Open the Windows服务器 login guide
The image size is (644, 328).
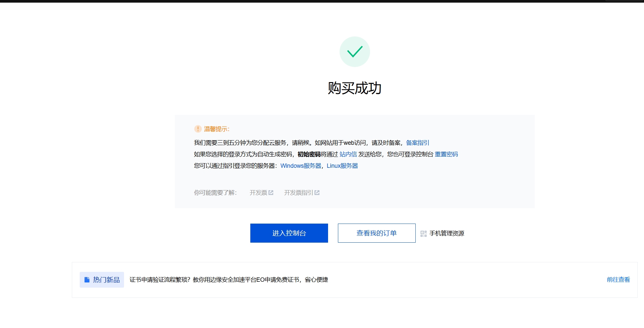(301, 166)
